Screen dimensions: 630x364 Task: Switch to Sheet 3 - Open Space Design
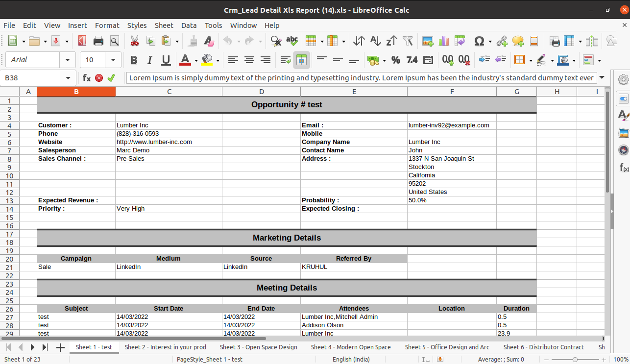tap(259, 347)
